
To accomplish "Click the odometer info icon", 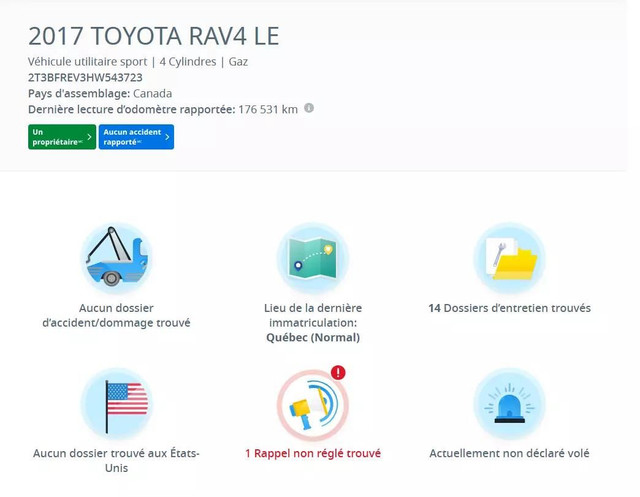I will (x=309, y=108).
